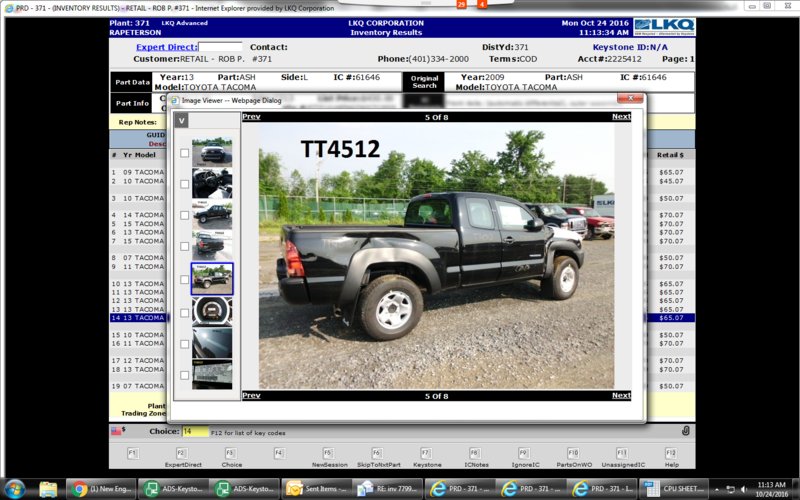Select the VIN label sticker thumbnail
800x500 pixels.
212,374
